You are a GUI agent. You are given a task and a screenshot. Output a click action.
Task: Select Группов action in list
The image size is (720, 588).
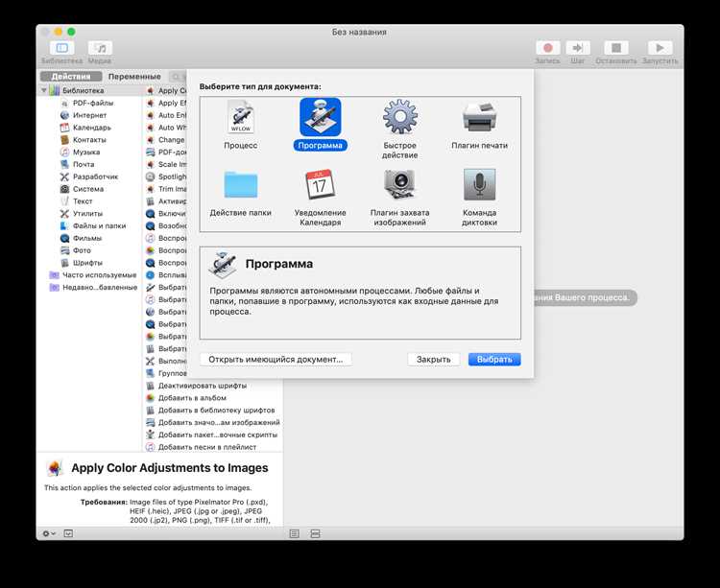click(x=166, y=373)
